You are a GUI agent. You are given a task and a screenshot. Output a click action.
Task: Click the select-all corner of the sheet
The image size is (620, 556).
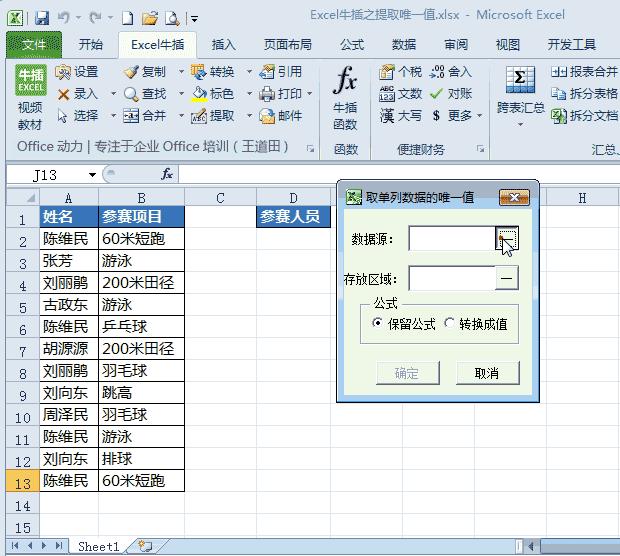click(x=23, y=197)
